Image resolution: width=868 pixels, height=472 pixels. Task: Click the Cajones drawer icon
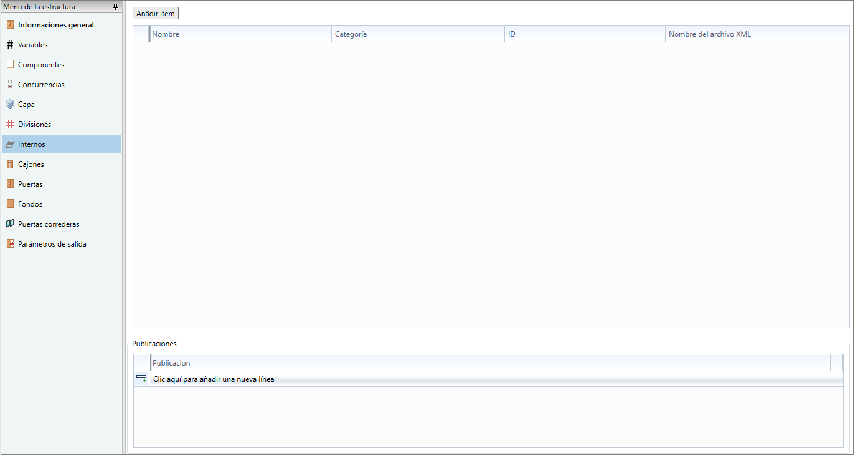[x=10, y=164]
